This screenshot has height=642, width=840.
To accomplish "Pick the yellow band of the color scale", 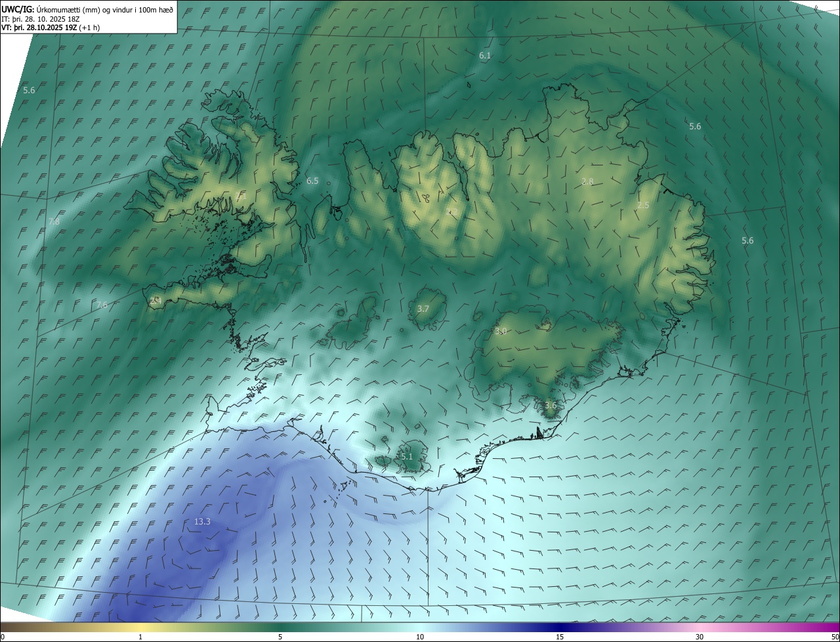I will [x=140, y=627].
